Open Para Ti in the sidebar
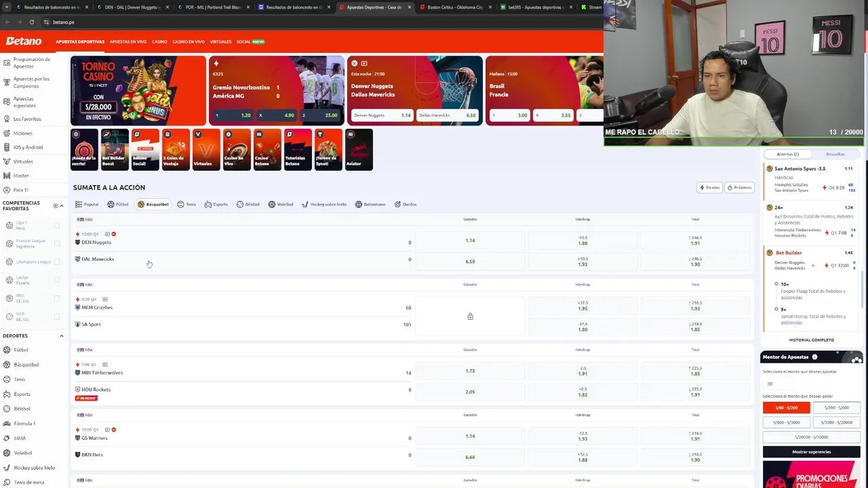Image resolution: width=868 pixels, height=488 pixels. [x=20, y=190]
